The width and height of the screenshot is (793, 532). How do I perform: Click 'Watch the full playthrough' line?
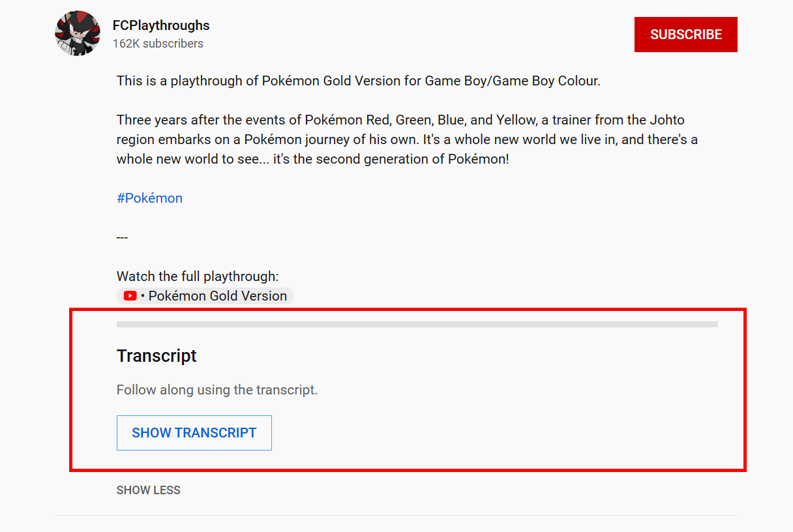coord(198,276)
